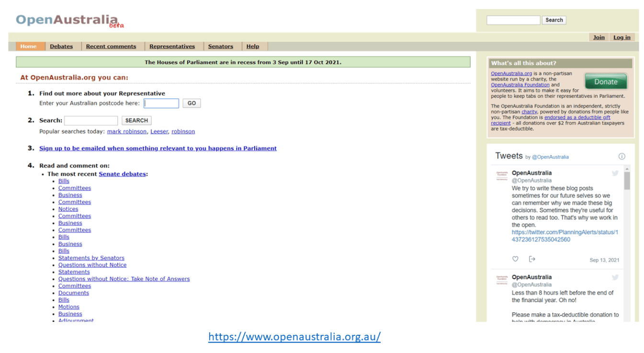Focus the Australian postcode field

(161, 103)
